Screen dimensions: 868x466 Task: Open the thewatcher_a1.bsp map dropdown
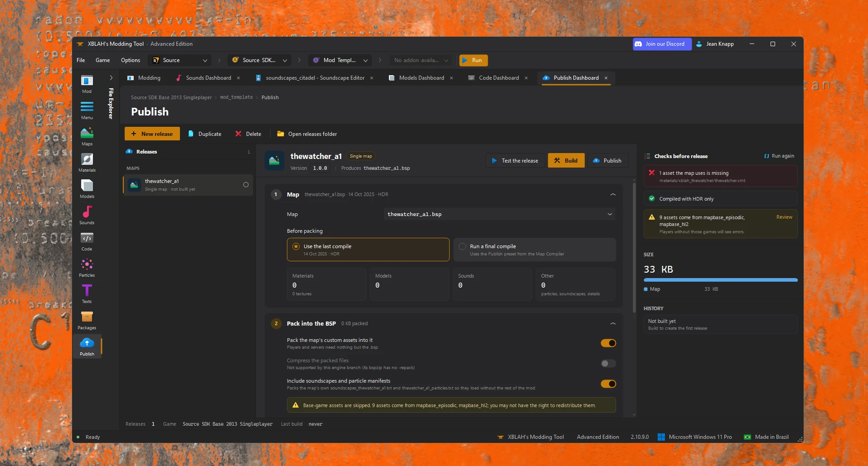coord(499,214)
